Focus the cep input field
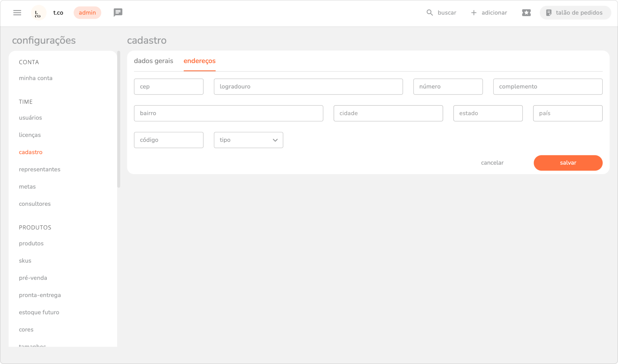Screen dimensions: 618x364 tap(169, 87)
